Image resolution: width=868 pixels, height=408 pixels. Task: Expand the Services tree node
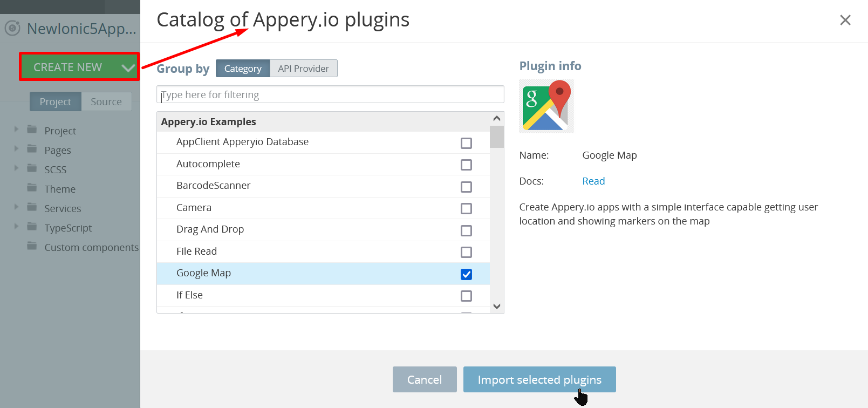16,207
